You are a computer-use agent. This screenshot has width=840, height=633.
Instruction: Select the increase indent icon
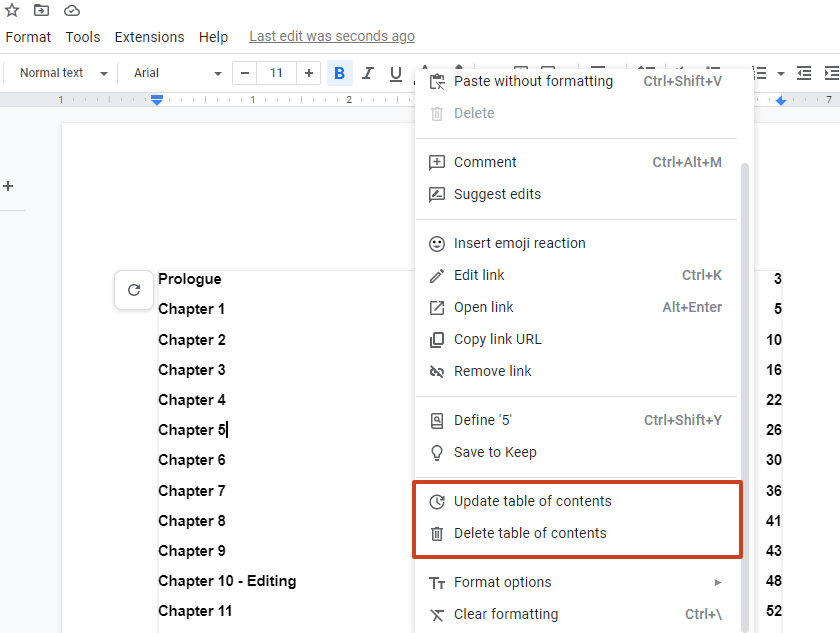[x=832, y=72]
